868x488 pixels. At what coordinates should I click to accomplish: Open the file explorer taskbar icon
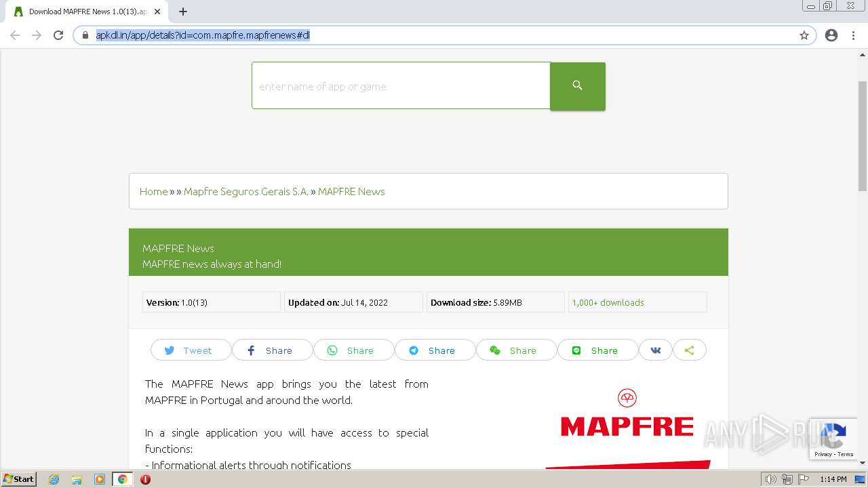pos(77,479)
